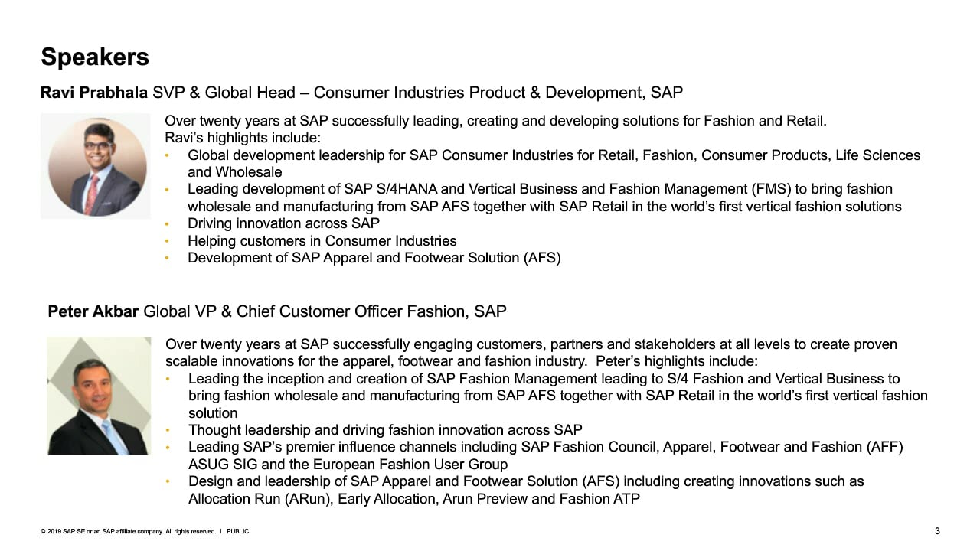This screenshot has width=980, height=551.
Task: Click Global development leadership bullet text
Action: coord(554,164)
